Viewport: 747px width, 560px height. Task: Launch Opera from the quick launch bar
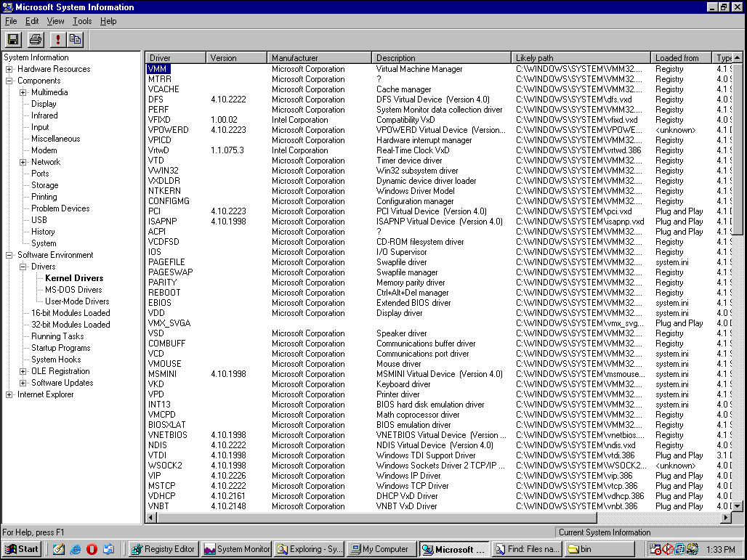tap(92, 549)
